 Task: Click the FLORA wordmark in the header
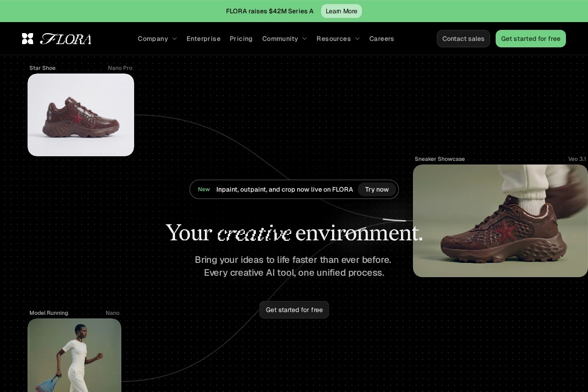66,39
